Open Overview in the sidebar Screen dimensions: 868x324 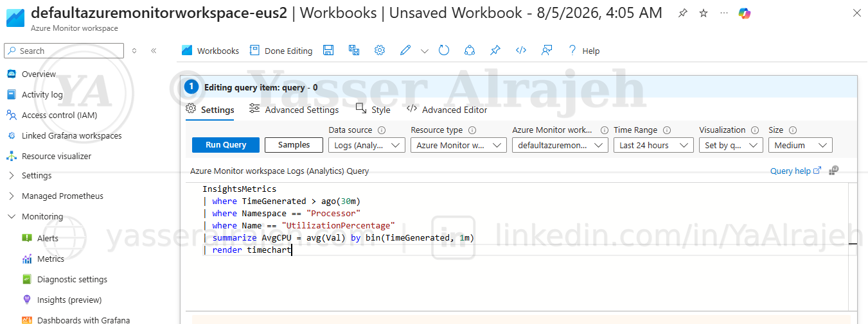point(39,74)
